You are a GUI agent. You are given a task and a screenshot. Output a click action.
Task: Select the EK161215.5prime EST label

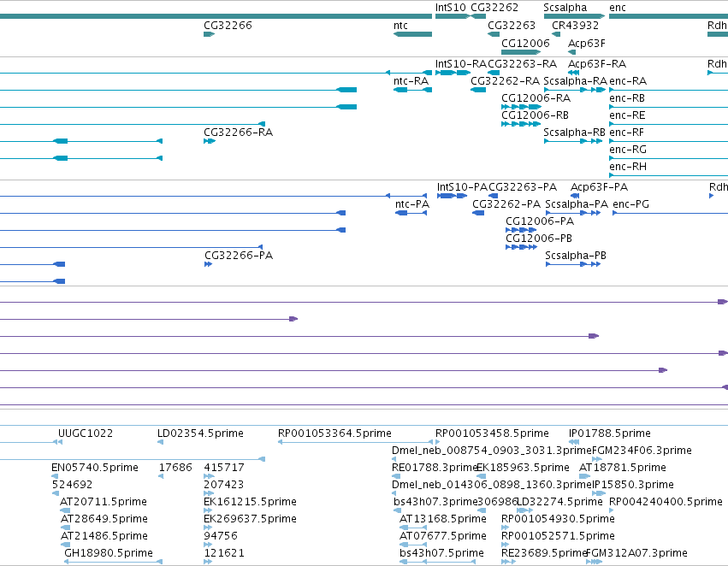tap(251, 502)
